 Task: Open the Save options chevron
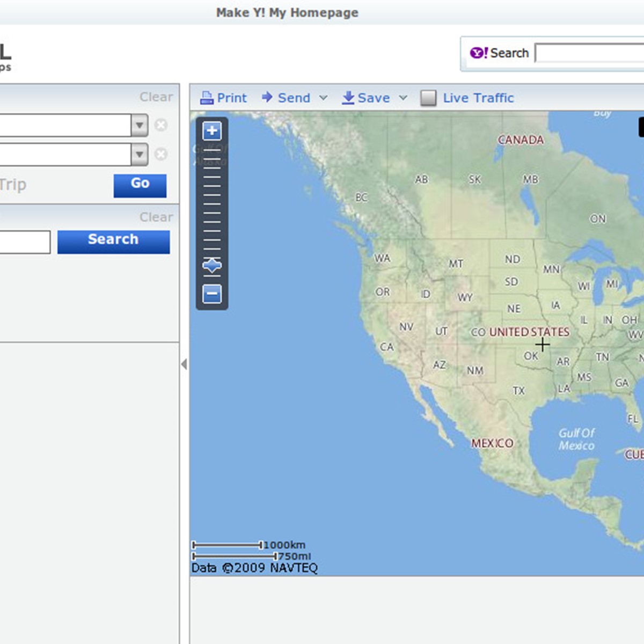[403, 98]
